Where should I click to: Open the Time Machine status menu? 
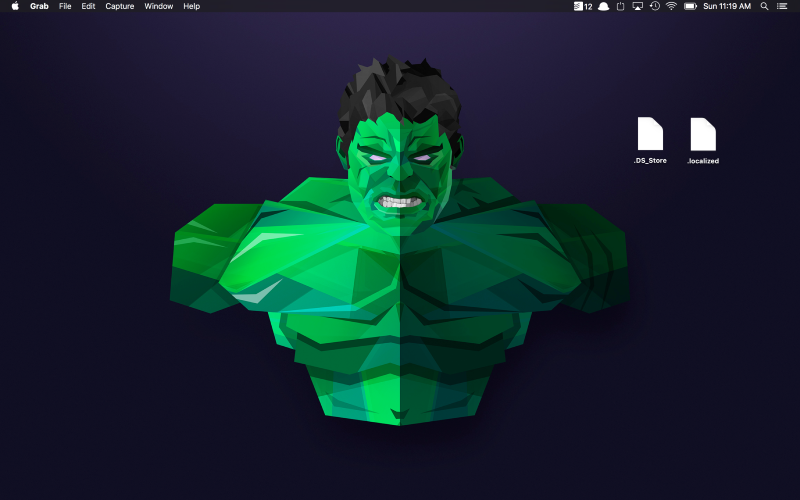coord(654,6)
